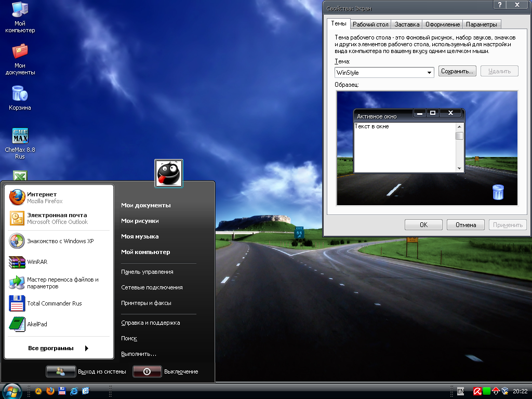Click the OK button in display properties
The image size is (532, 399).
pos(423,224)
